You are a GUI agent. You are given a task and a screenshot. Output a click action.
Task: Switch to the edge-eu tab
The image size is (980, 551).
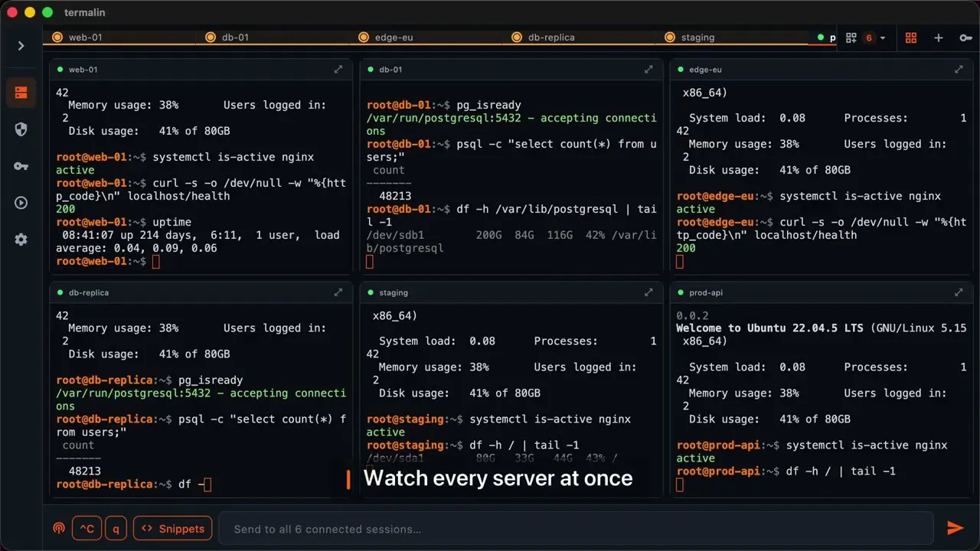click(425, 37)
